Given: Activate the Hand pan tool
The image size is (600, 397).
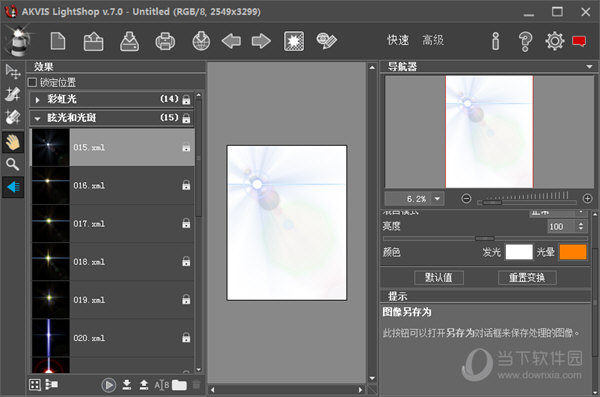Looking at the screenshot, I should point(13,142).
